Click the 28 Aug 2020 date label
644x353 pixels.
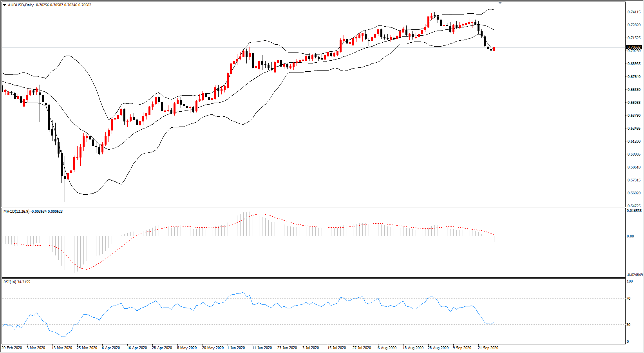pos(438,348)
